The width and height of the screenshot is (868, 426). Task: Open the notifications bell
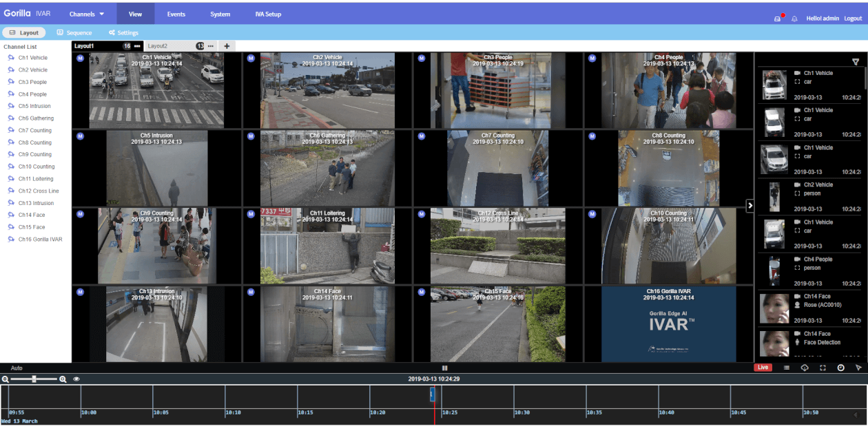(794, 19)
